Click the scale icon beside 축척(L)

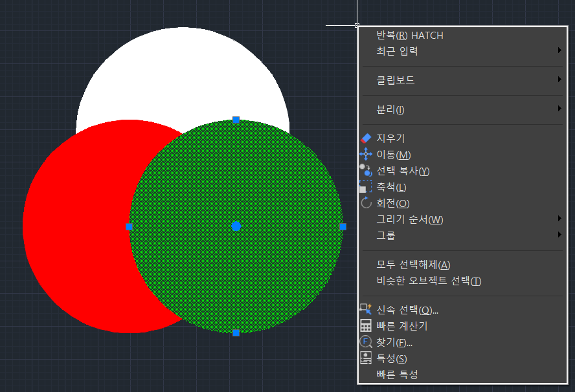coord(366,186)
